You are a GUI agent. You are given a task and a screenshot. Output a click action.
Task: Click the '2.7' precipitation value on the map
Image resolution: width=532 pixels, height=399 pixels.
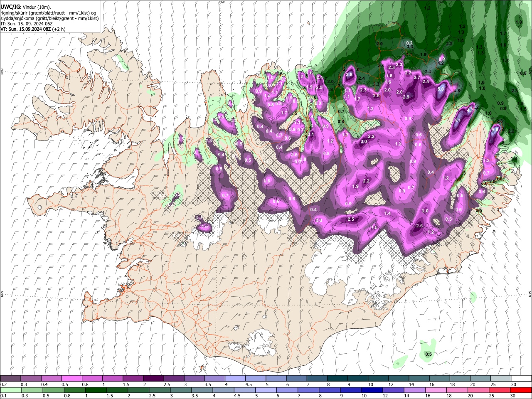417,77
